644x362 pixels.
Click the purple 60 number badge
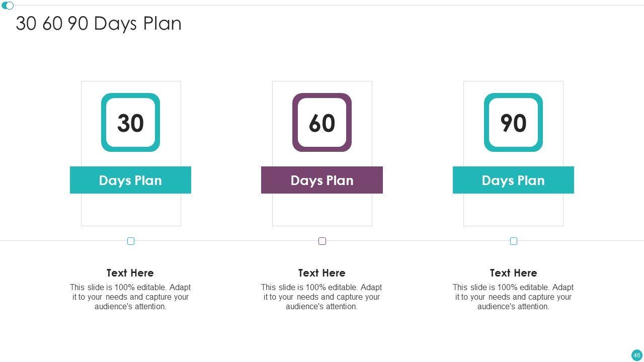322,123
